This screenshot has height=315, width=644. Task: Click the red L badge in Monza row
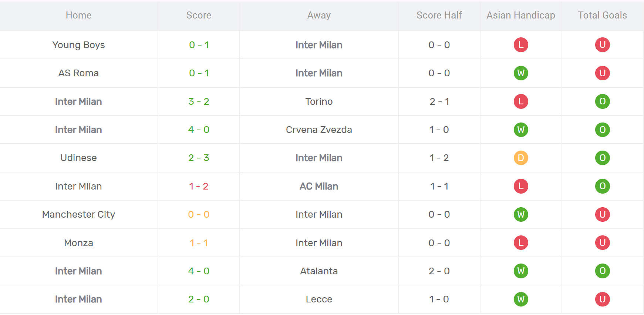pyautogui.click(x=521, y=243)
